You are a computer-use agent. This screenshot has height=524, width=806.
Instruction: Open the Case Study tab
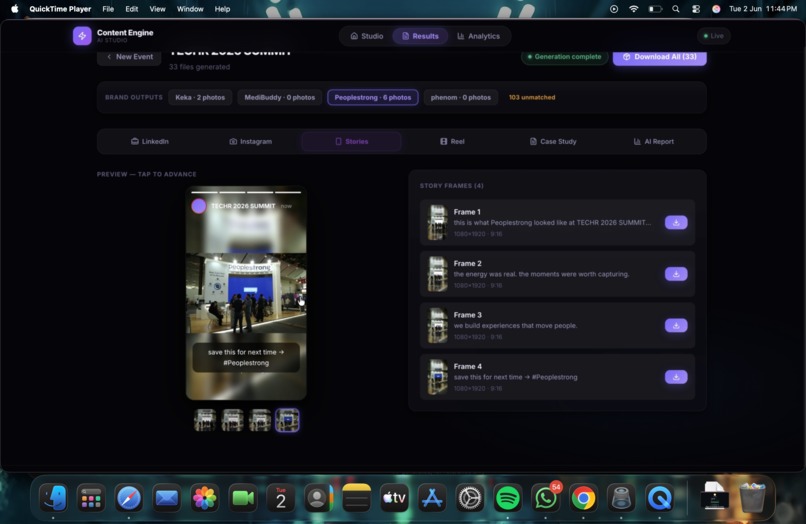coord(553,141)
